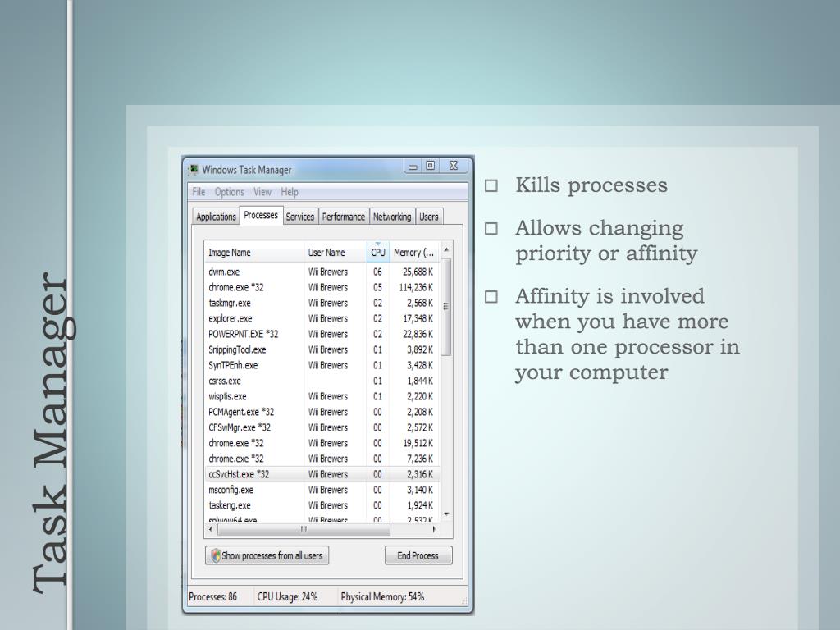Viewport: 840px width, 630px height.
Task: Select the taskmgr.exe process
Action: (x=322, y=303)
